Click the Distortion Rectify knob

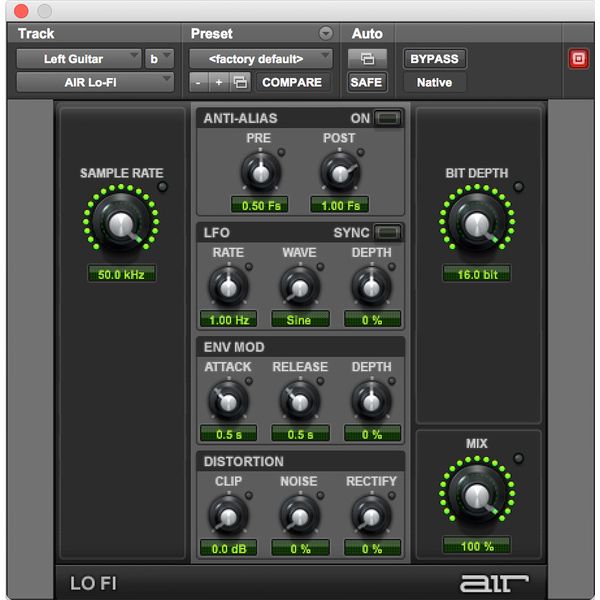[371, 515]
